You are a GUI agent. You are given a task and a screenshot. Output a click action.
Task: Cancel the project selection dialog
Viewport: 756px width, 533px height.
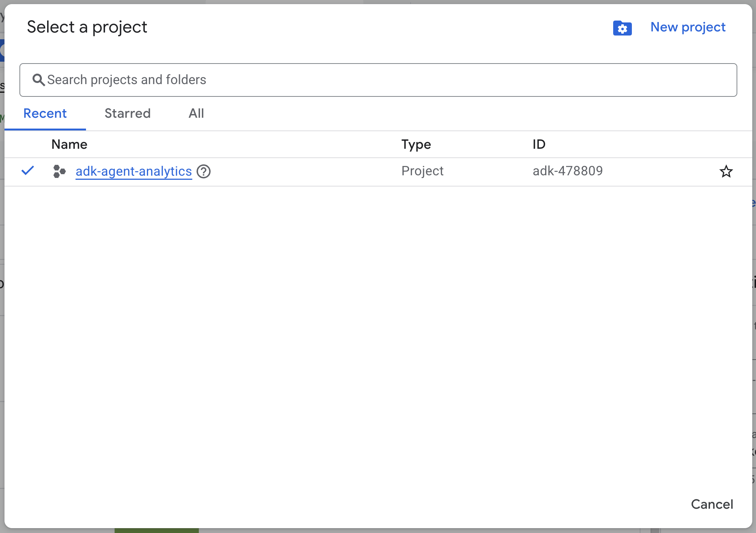tap(712, 504)
